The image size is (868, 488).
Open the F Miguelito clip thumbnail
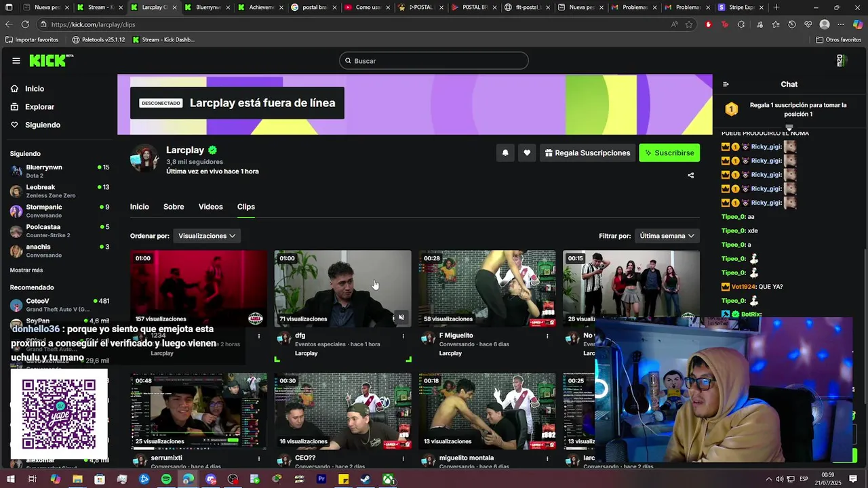point(487,289)
